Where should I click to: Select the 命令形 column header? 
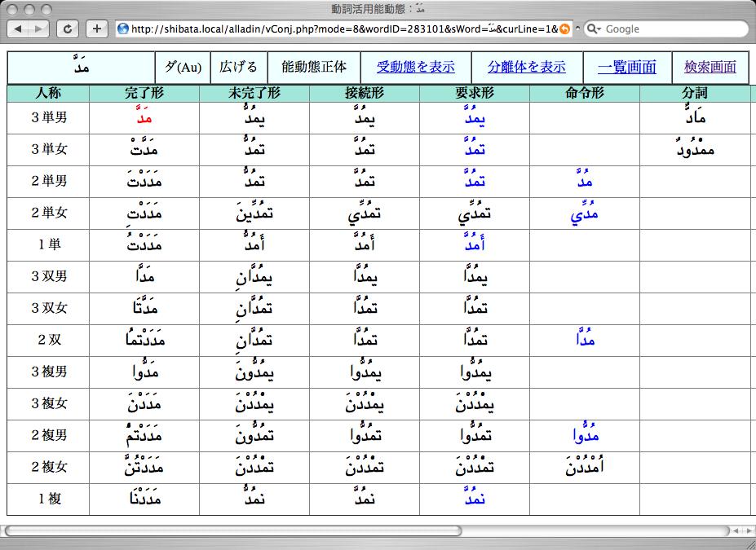585,93
